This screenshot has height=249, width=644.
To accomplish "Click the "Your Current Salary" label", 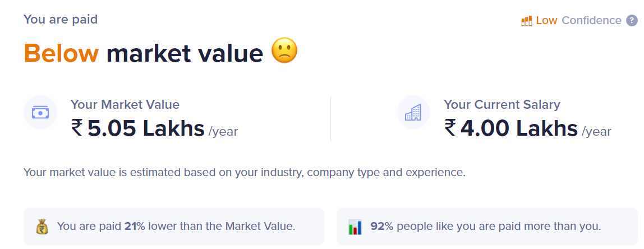I will click(x=502, y=104).
